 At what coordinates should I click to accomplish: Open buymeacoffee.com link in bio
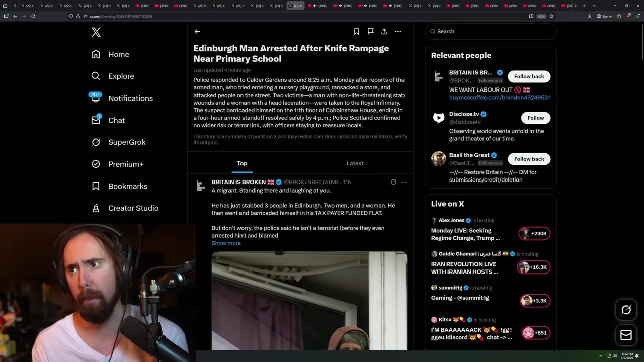click(x=500, y=98)
